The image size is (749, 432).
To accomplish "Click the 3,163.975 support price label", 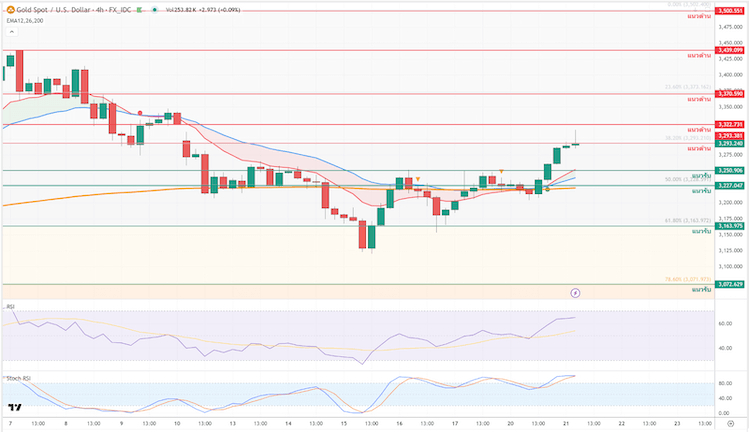I will (x=729, y=226).
